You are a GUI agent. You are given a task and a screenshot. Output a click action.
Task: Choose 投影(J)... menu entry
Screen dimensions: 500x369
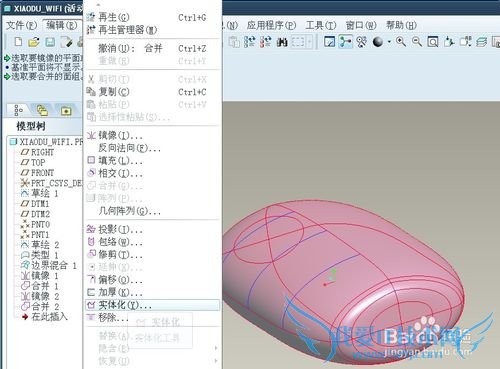(x=152, y=229)
